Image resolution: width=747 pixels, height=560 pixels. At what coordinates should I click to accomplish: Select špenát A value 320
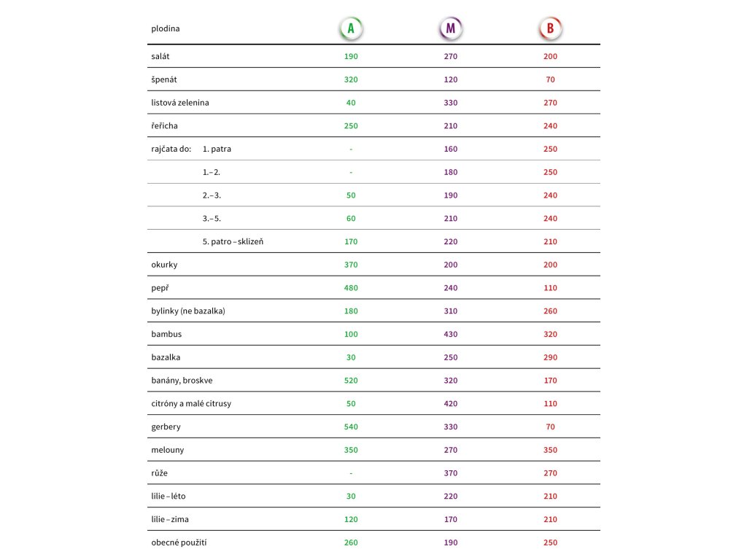(351, 79)
